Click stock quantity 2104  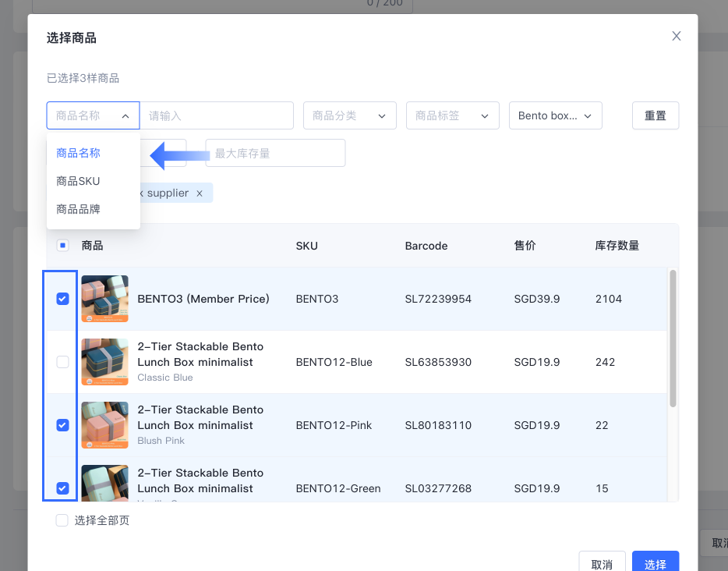click(x=609, y=299)
